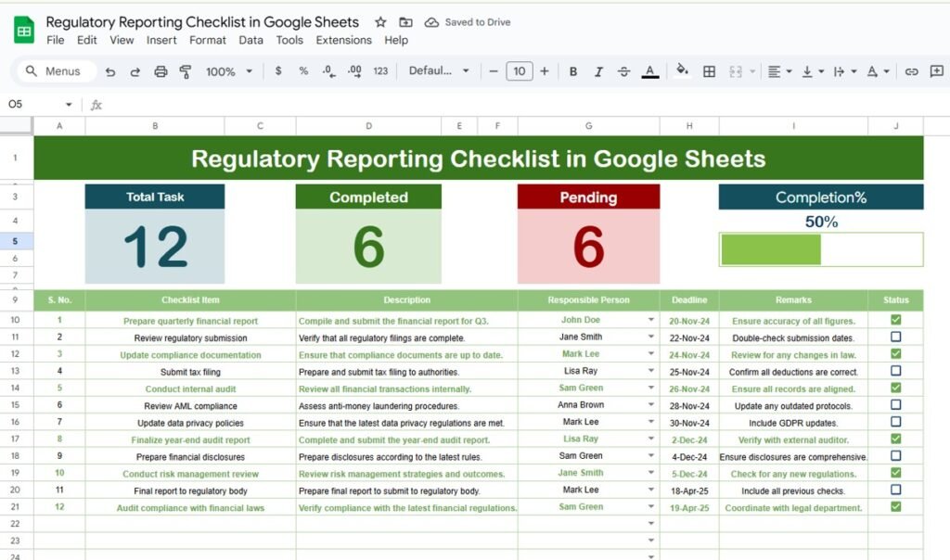950x560 pixels.
Task: Open the Extensions menu
Action: pos(343,40)
